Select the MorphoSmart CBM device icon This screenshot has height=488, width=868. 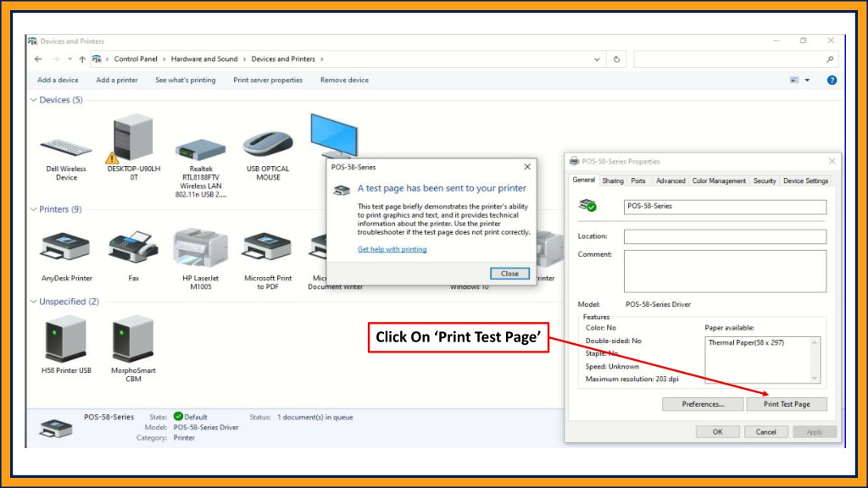coord(133,339)
